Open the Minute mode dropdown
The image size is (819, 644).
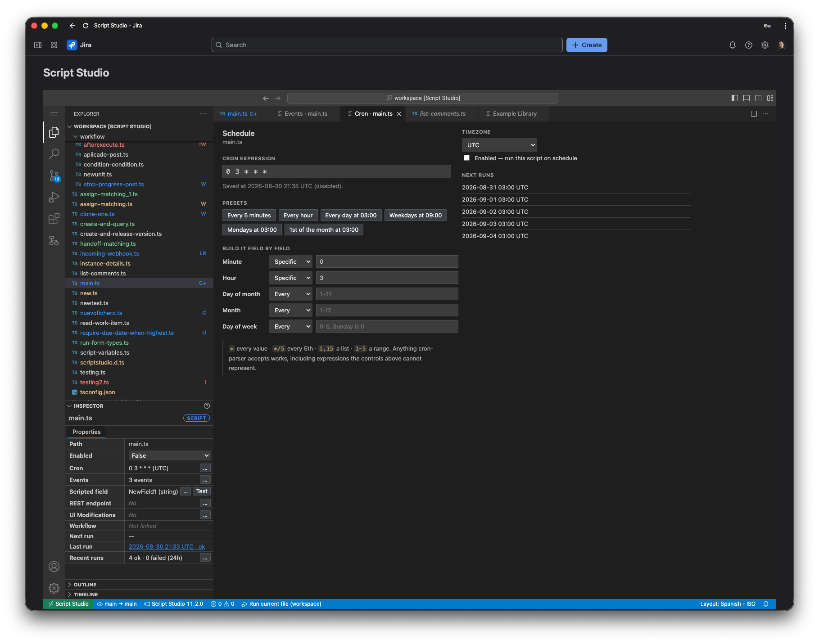point(291,261)
